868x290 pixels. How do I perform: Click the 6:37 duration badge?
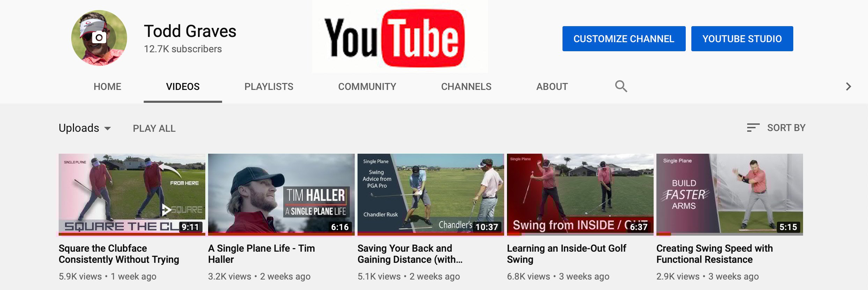tap(639, 227)
